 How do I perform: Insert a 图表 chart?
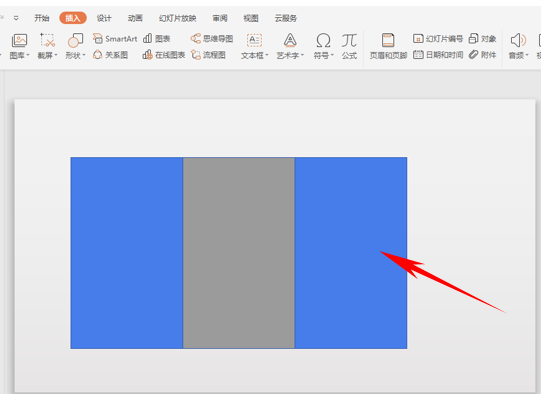pos(157,39)
